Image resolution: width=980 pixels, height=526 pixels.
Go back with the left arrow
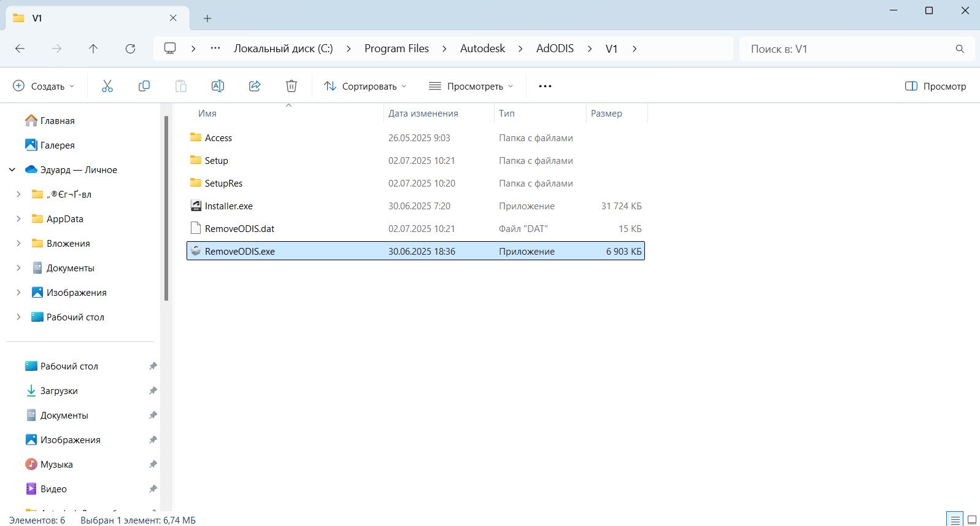(x=20, y=48)
